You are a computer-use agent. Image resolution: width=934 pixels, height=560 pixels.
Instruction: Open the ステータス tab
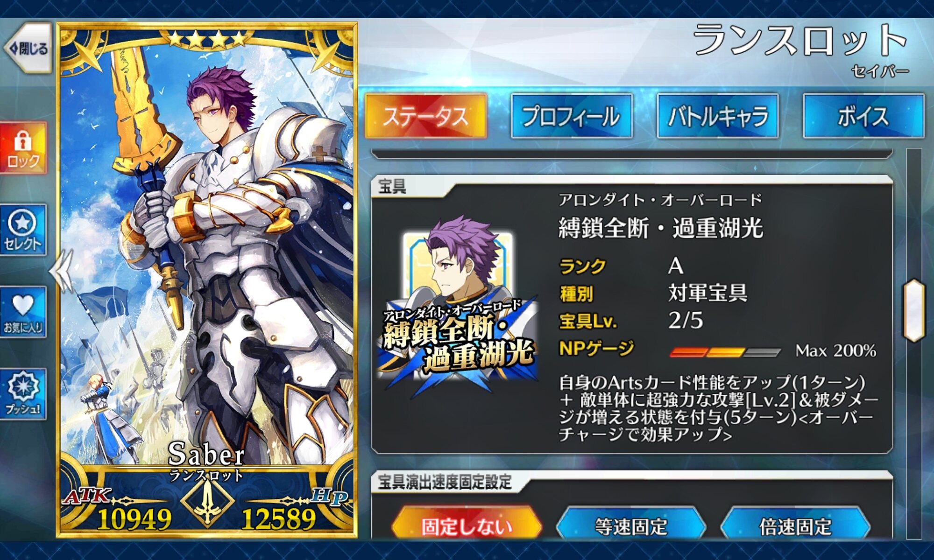[425, 116]
